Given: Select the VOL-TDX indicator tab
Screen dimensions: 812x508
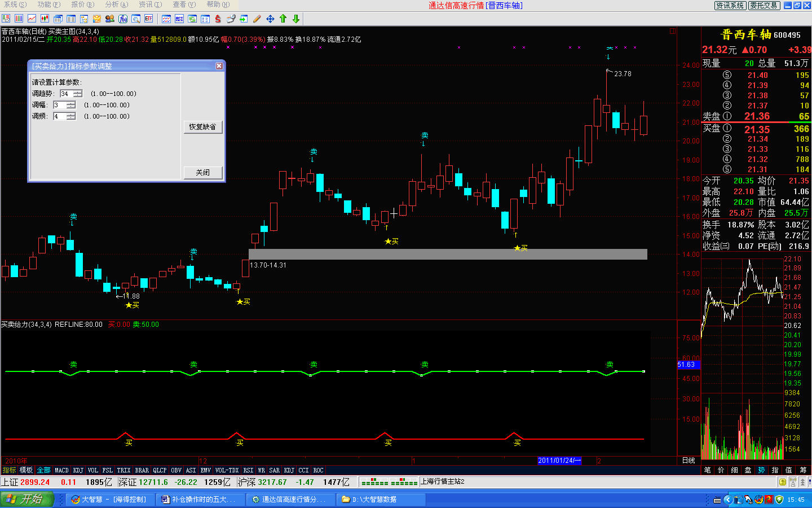Looking at the screenshot, I should (227, 470).
